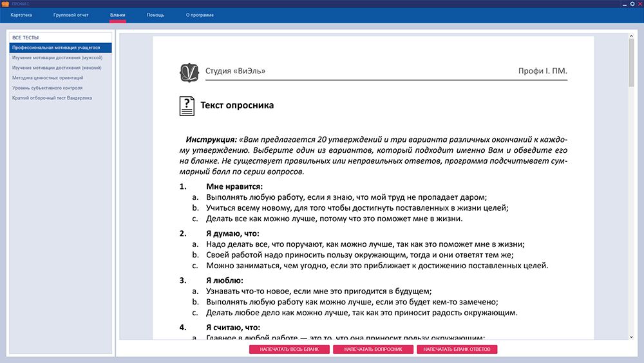Click the ViEl studio logo icon
The height and width of the screenshot is (363, 644).
(x=187, y=71)
